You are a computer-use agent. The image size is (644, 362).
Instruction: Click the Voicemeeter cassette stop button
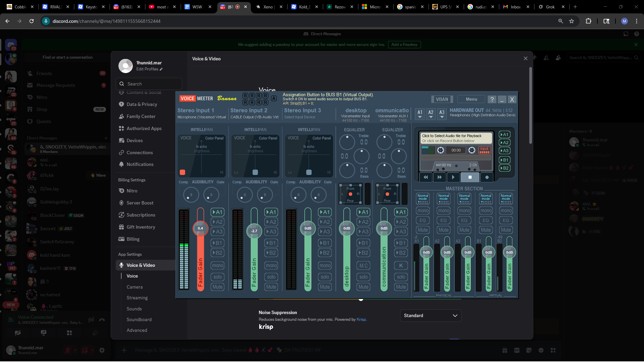pos(470,177)
